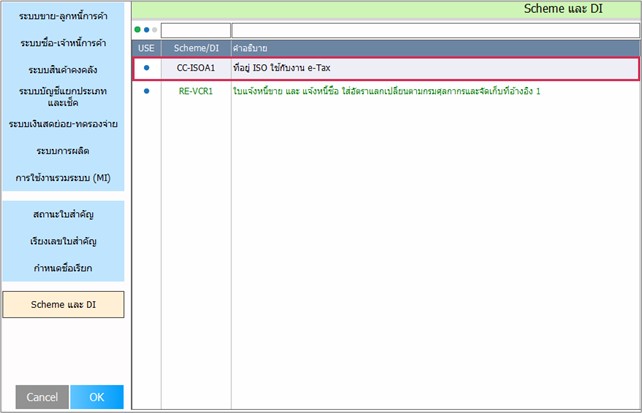Select ระบบการผลิต in sidebar
Image resolution: width=642 pixels, height=413 pixels.
tap(63, 151)
